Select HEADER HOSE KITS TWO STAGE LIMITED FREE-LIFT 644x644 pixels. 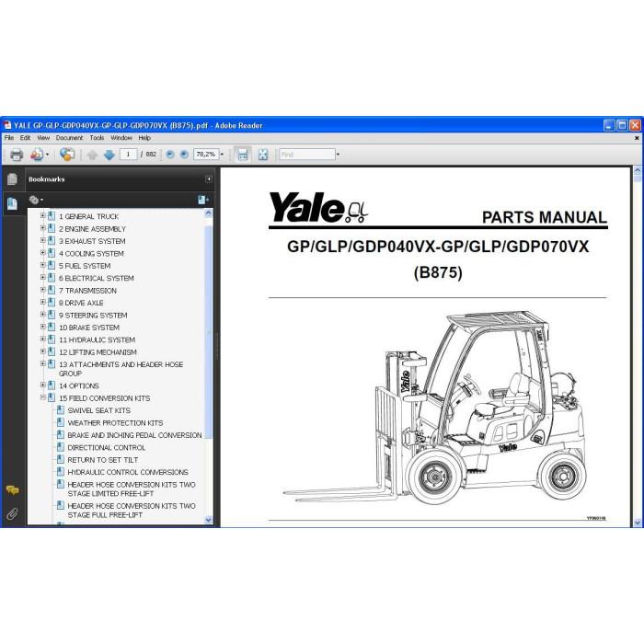coord(132,489)
